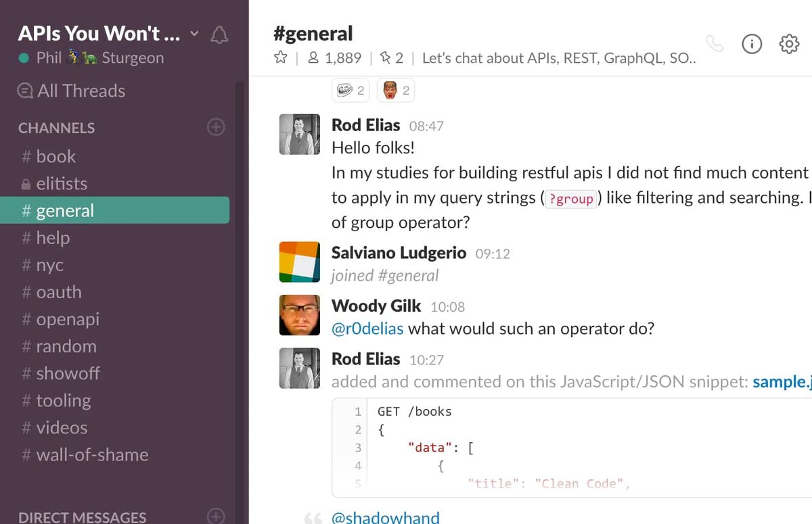This screenshot has width=812, height=524.
Task: Toggle the troll face reaction
Action: (x=350, y=90)
